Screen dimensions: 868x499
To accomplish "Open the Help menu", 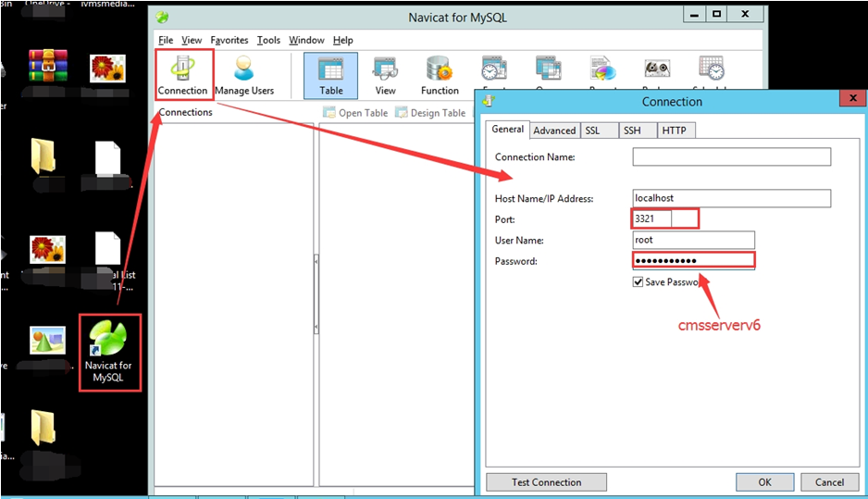I will click(342, 40).
